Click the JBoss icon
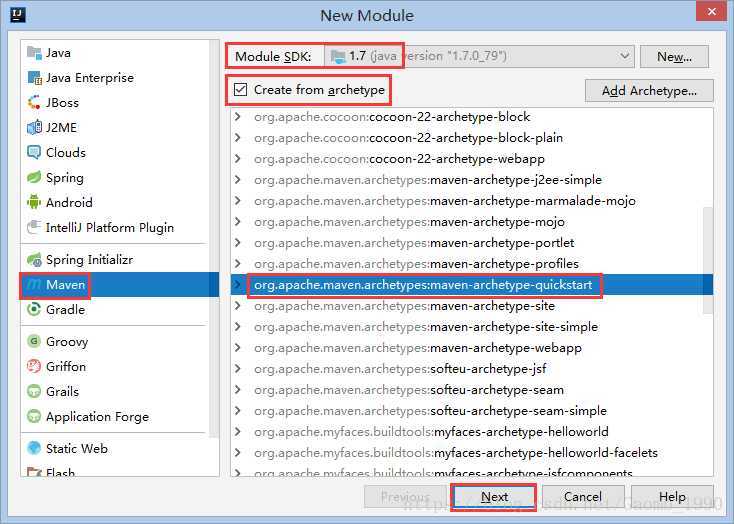734x524 pixels. 34,103
